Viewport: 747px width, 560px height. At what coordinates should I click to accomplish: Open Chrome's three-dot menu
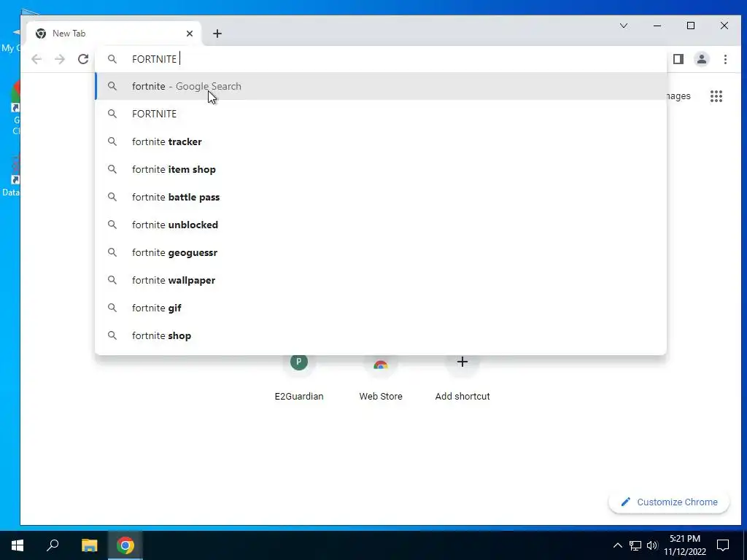pyautogui.click(x=725, y=59)
